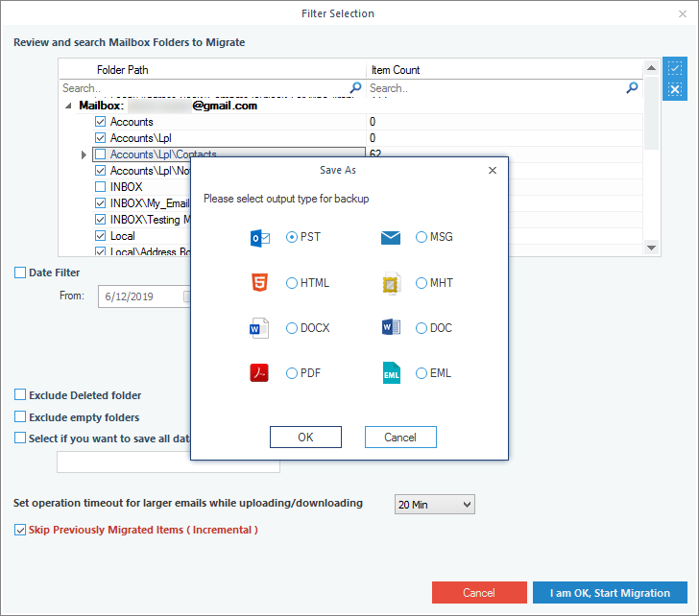699x616 pixels.
Task: Click the PDF Acrobat icon
Action: (x=259, y=373)
